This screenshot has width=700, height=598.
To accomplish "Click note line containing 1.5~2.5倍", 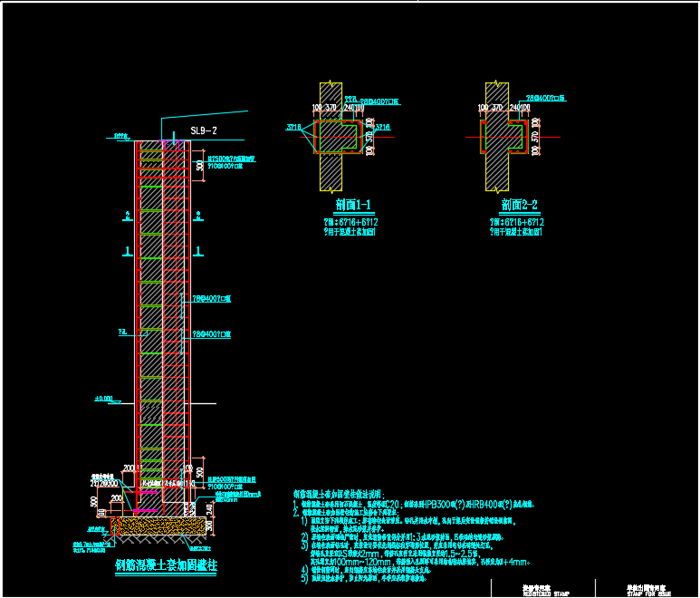I will (x=396, y=554).
